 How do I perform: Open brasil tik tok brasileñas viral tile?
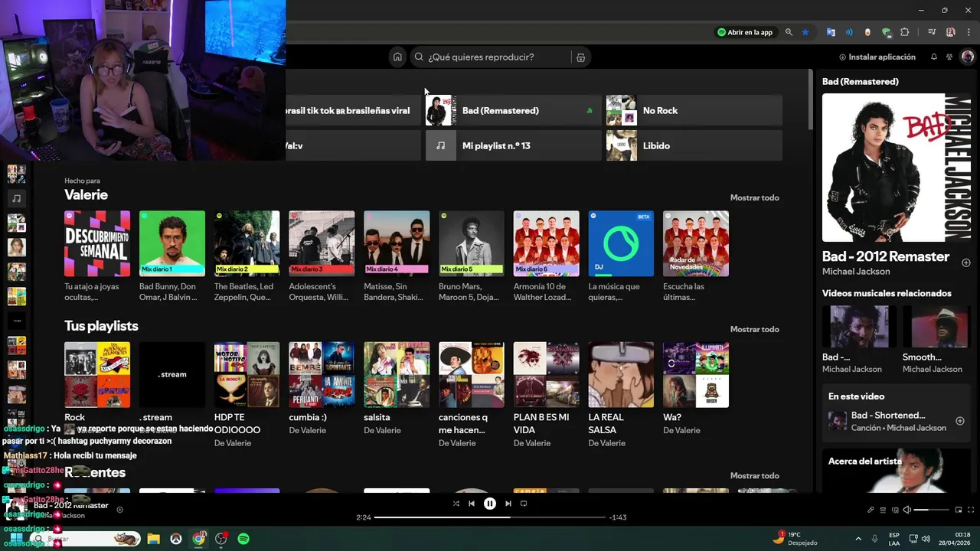[x=353, y=110]
